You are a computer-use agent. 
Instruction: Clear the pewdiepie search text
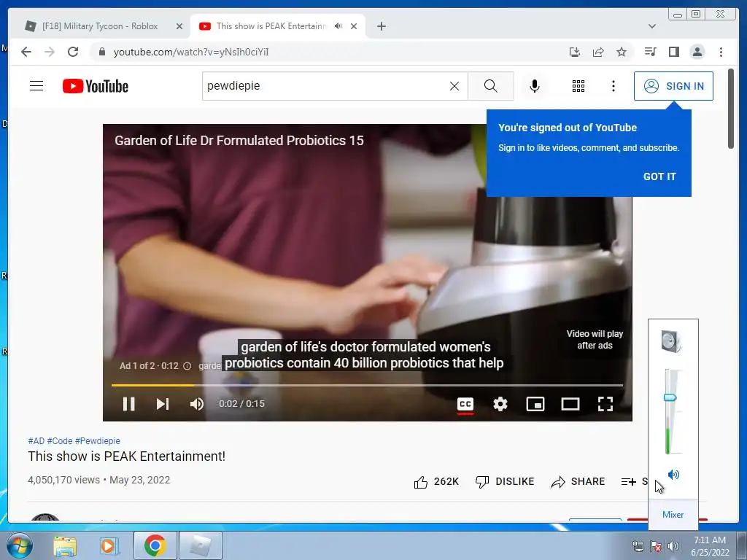(454, 86)
